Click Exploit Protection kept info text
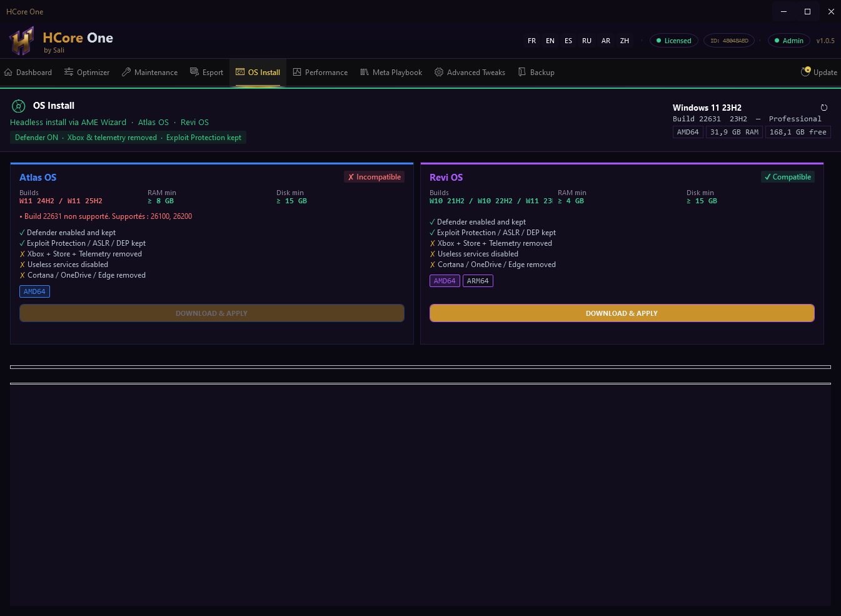841x616 pixels. coord(204,138)
